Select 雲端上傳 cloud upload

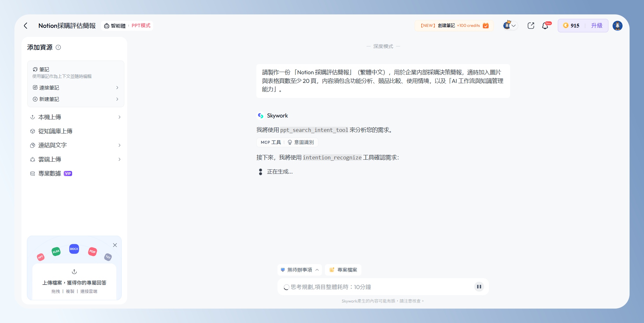76,159
